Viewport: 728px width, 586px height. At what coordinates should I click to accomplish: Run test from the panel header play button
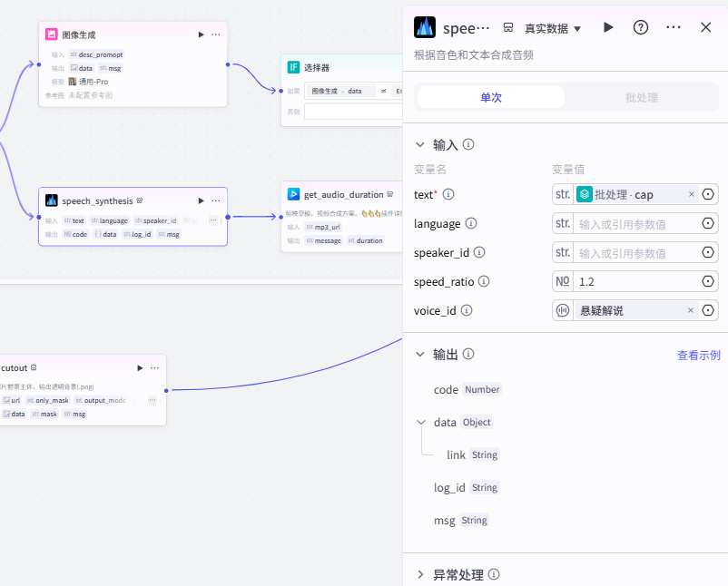608,27
